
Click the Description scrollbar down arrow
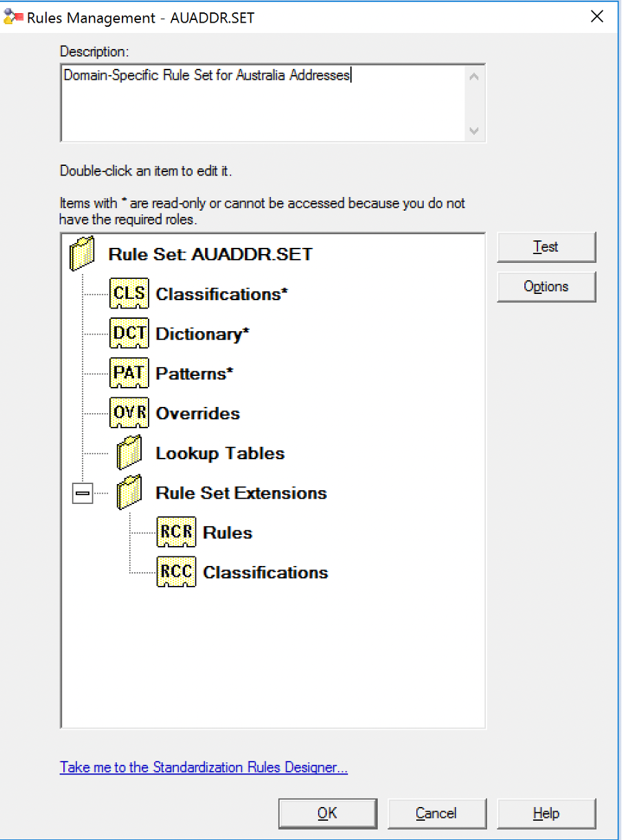tap(474, 131)
